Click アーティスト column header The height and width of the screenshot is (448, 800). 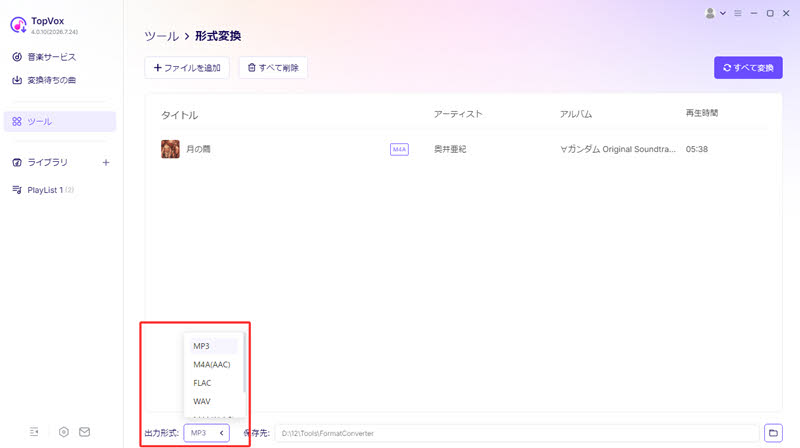click(x=458, y=114)
